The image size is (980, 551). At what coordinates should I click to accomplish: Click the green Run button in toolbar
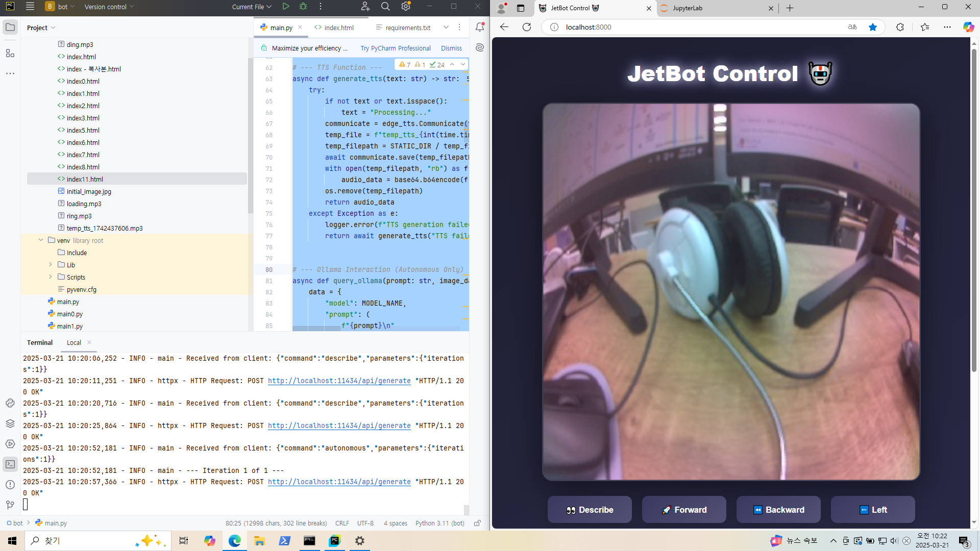pos(286,7)
